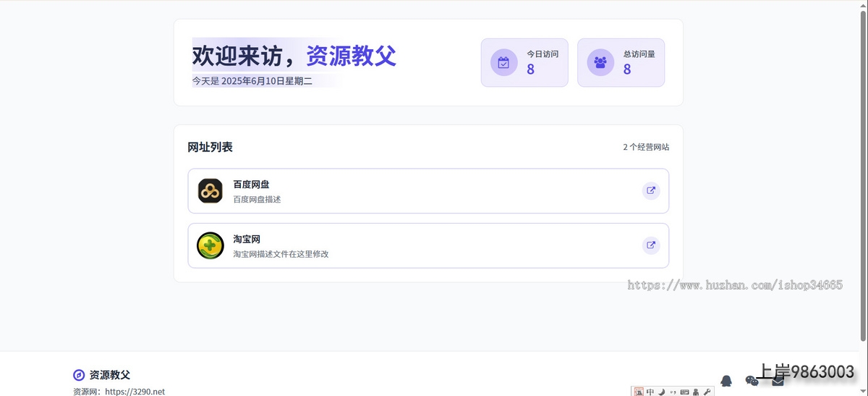This screenshot has height=396, width=868.
Task: Open the external link icon for 淘宝网
Action: tap(651, 245)
